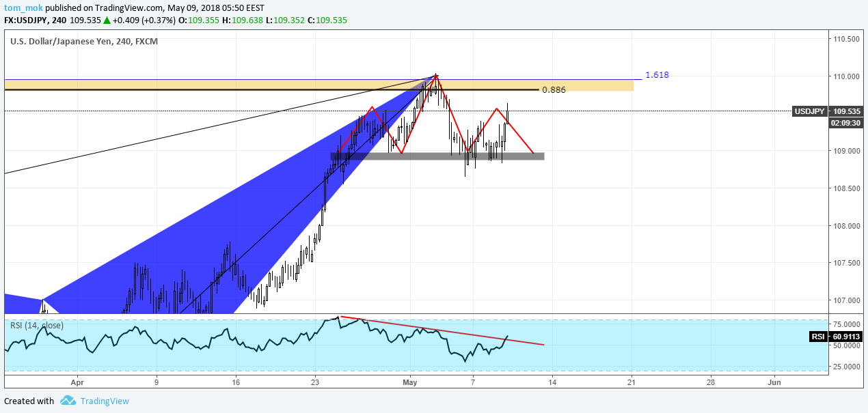The height and width of the screenshot is (413, 868).
Task: Select the 108.500 price axis label
Action: point(846,188)
